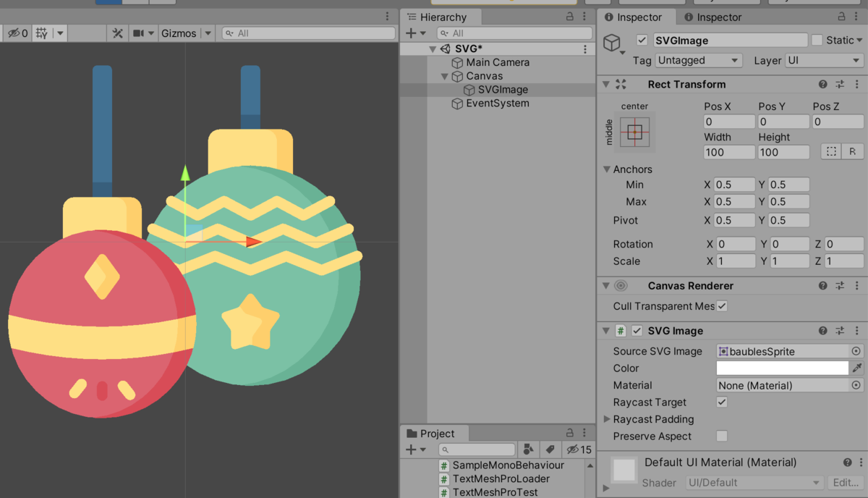Toggle the scene grid snapping icon
868x498 pixels.
[42, 33]
